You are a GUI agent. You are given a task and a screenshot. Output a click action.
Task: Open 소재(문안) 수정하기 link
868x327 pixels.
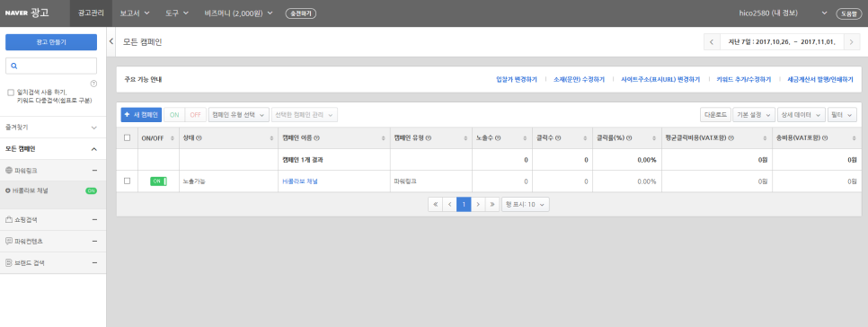pyautogui.click(x=579, y=80)
